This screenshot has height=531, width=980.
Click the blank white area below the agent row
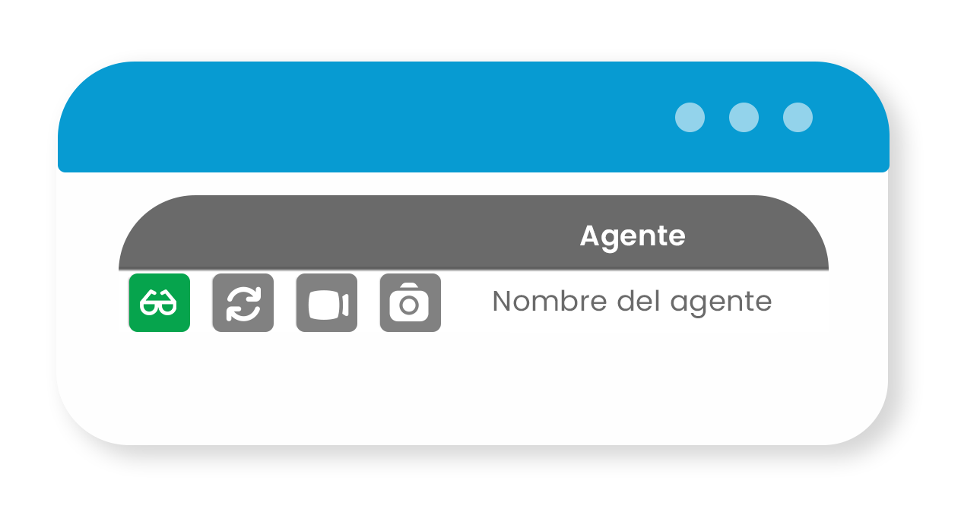[x=473, y=387]
